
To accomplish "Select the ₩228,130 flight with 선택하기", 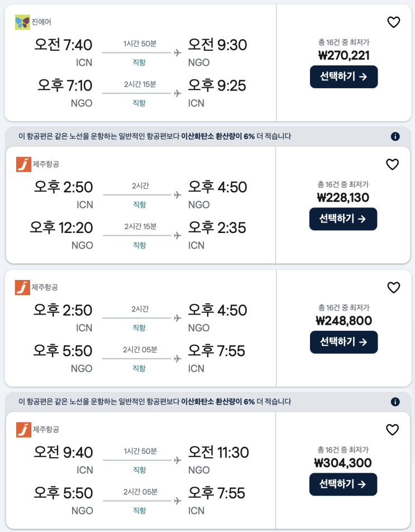I will [x=343, y=218].
